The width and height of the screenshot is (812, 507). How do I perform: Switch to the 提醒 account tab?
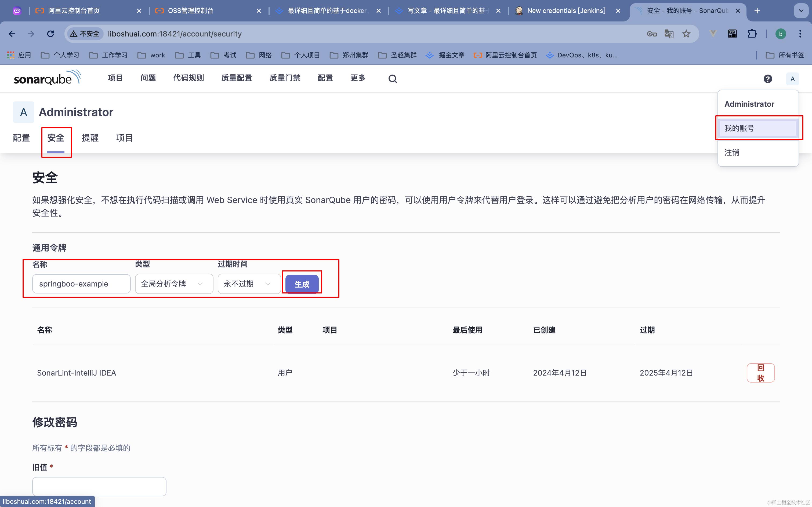point(90,138)
